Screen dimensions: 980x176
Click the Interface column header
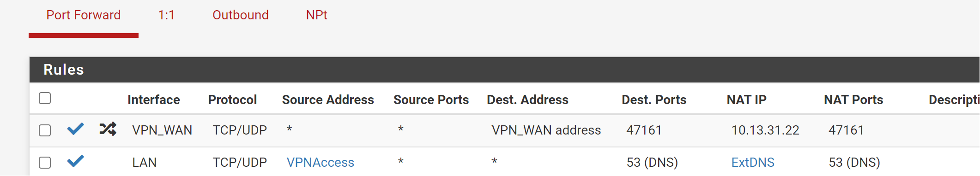pyautogui.click(x=154, y=100)
